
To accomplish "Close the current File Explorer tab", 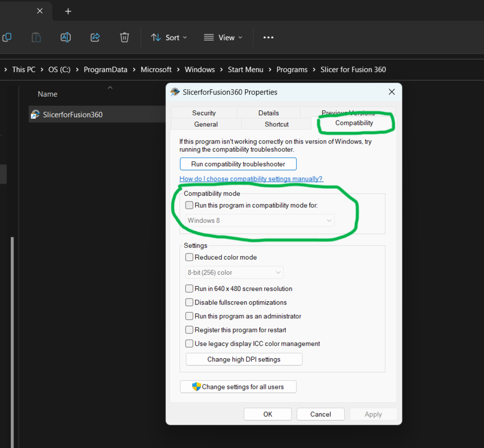I will pos(40,11).
